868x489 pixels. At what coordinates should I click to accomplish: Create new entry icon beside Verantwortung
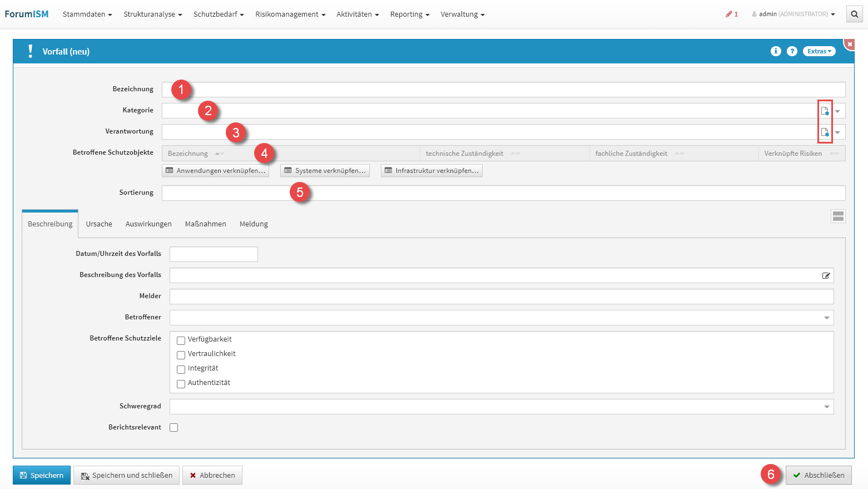[825, 132]
